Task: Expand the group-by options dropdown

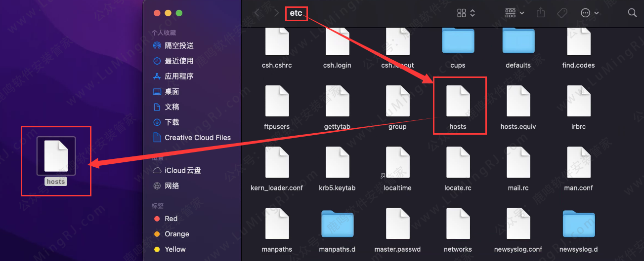Action: tap(515, 13)
